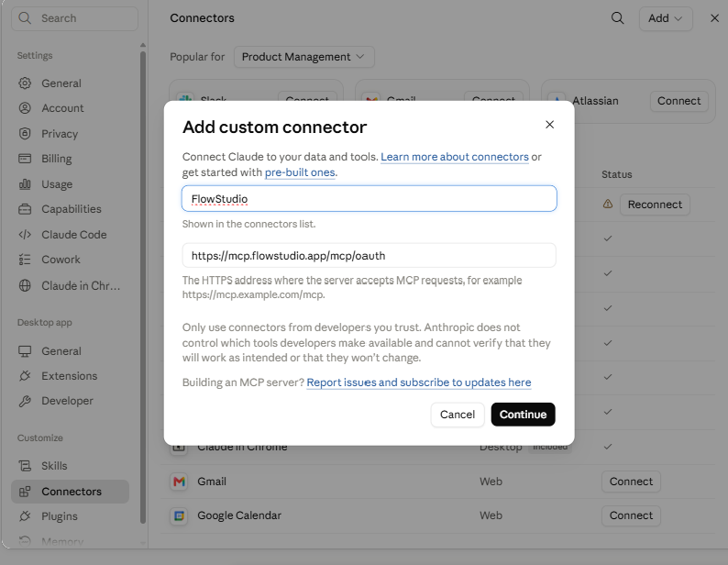Click the Plugins plug icon
The height and width of the screenshot is (565, 728).
click(25, 516)
